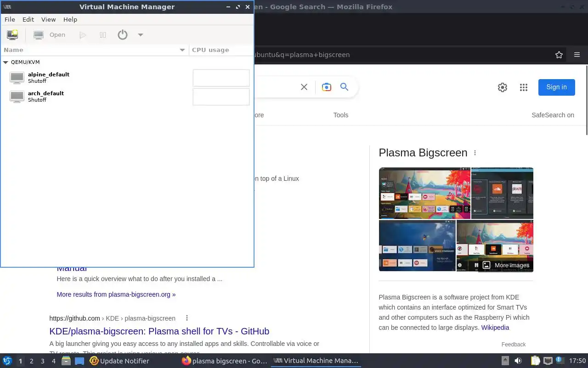Click the CPU usage column header

coord(221,50)
